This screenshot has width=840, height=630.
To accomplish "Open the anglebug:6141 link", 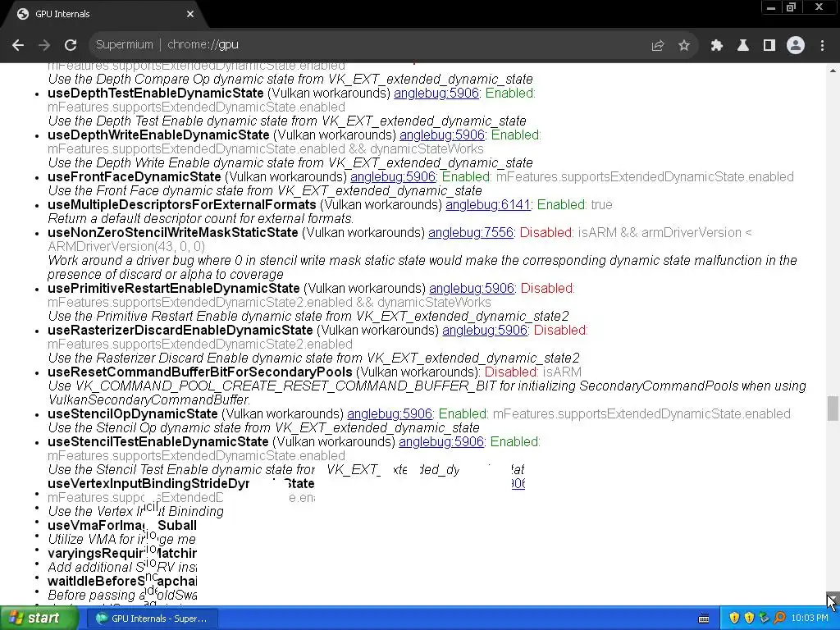I will click(x=488, y=204).
